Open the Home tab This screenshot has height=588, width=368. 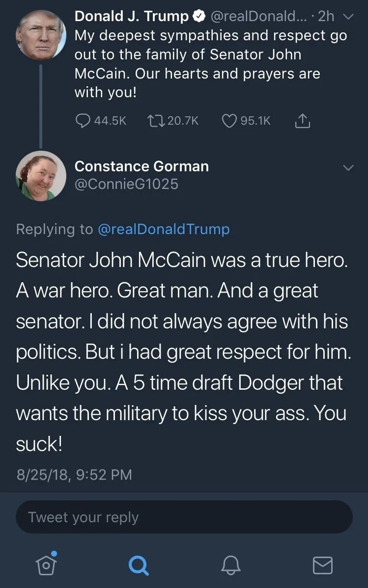click(47, 564)
